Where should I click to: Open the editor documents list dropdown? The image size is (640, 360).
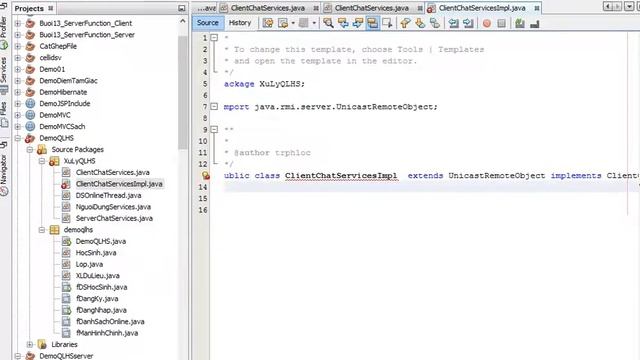pyautogui.click(x=629, y=7)
